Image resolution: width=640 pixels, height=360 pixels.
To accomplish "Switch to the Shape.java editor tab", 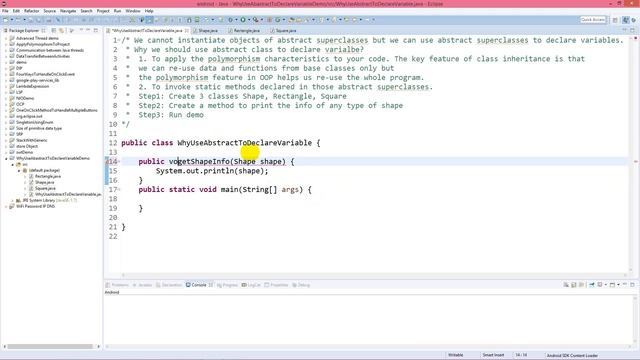I will (x=207, y=31).
